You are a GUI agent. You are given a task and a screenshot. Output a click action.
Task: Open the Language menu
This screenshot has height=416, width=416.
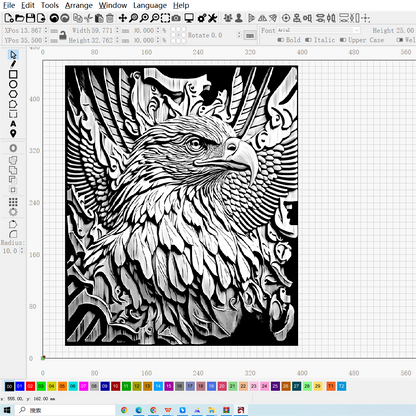point(150,5)
